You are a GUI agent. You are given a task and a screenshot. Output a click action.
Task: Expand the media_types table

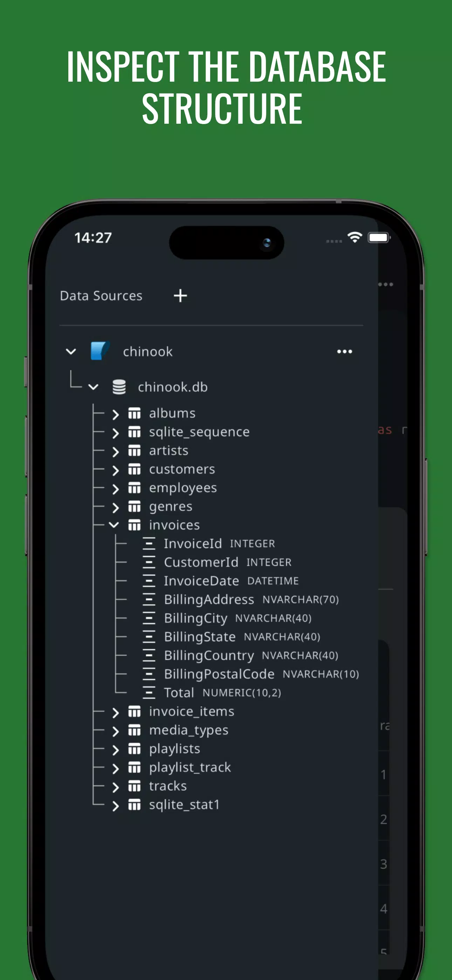(x=115, y=731)
